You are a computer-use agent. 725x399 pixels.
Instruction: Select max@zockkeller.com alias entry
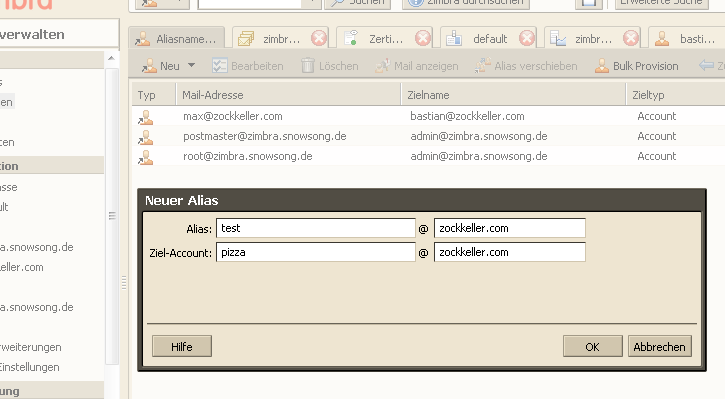click(233, 116)
